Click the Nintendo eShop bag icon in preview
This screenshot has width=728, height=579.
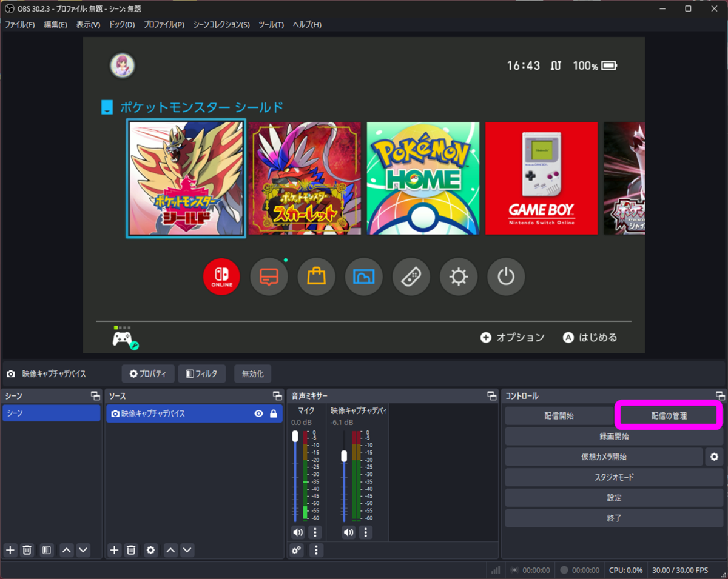pyautogui.click(x=316, y=276)
